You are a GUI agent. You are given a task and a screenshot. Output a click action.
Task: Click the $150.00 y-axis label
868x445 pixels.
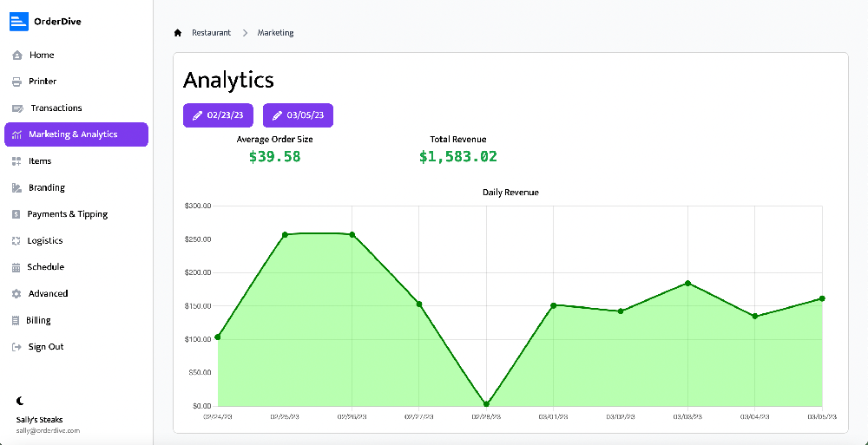point(198,306)
